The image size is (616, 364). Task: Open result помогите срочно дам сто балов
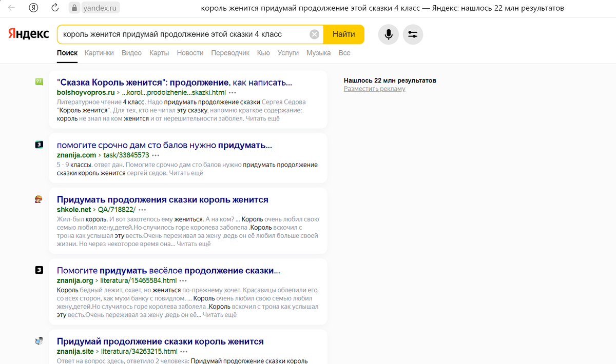(164, 145)
